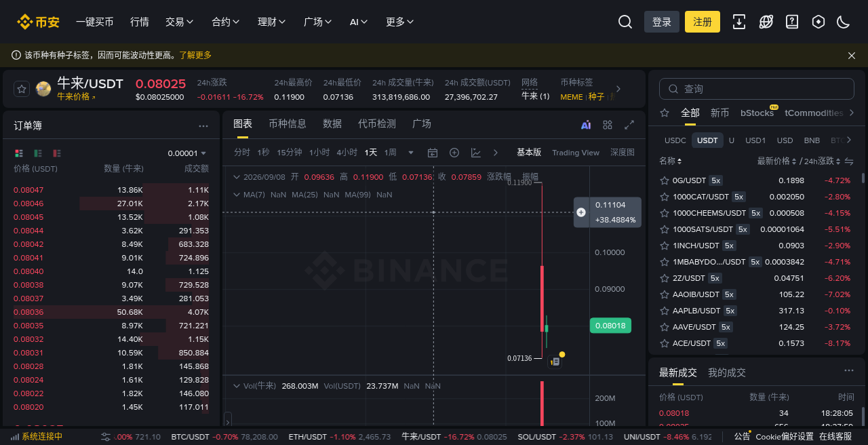The height and width of the screenshot is (445, 868).
Task: Click the BTC/USDT ticker in bottom bar
Action: click(x=225, y=437)
